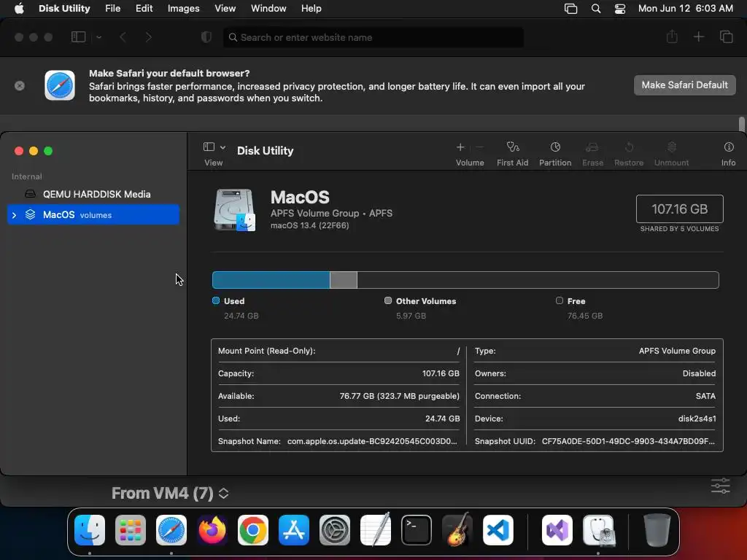Open the Images menu
Viewport: 747px width, 560px height.
(183, 9)
